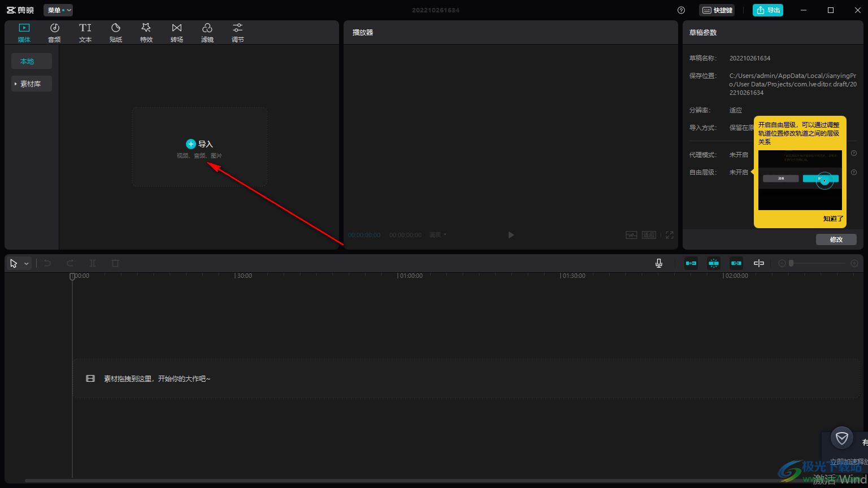This screenshot has height=488, width=868.
Task: Click the 代理模式 value 未开启
Action: (739, 155)
